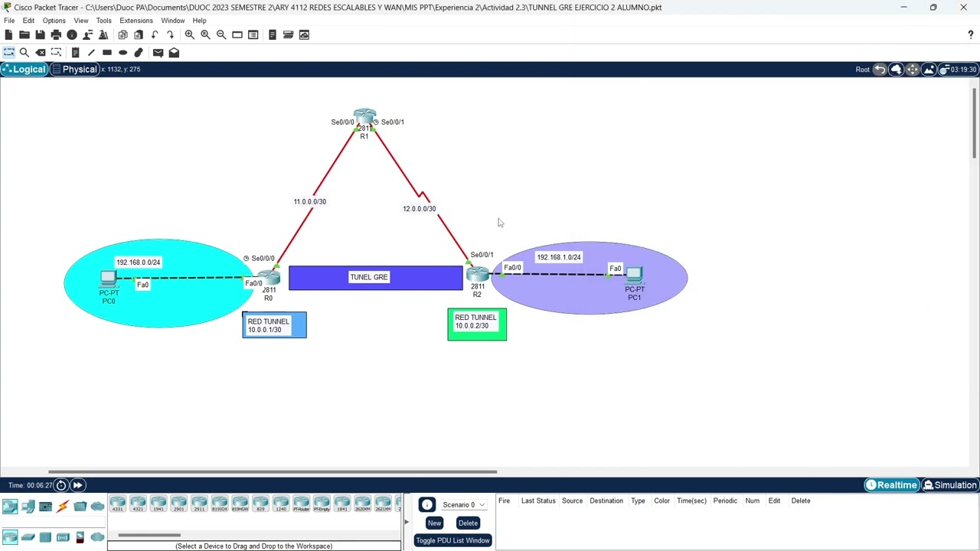The height and width of the screenshot is (551, 980).
Task: Choose the Draw Rectangle tool
Action: 107,52
